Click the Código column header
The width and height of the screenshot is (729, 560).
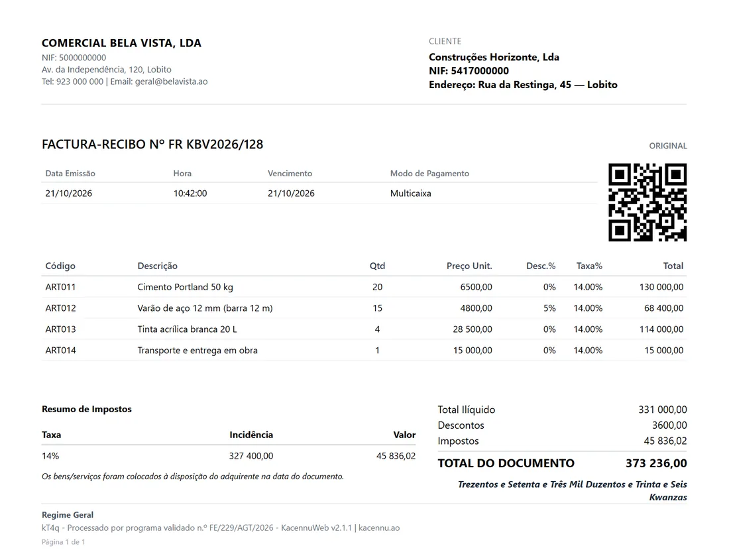[x=60, y=266]
